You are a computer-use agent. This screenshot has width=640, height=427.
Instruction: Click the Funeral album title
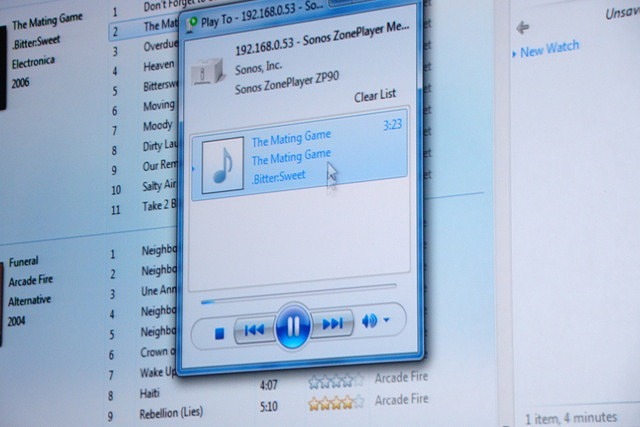click(x=23, y=262)
